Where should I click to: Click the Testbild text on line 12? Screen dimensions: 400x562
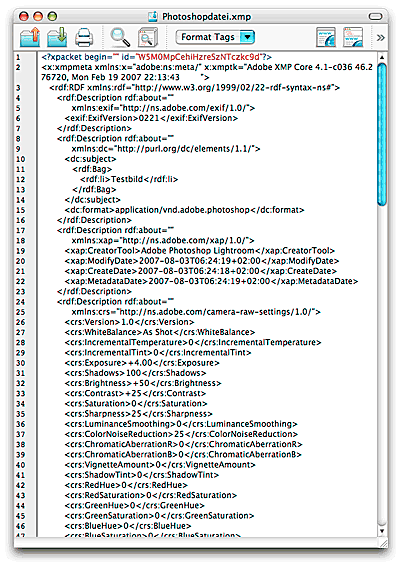(x=127, y=179)
